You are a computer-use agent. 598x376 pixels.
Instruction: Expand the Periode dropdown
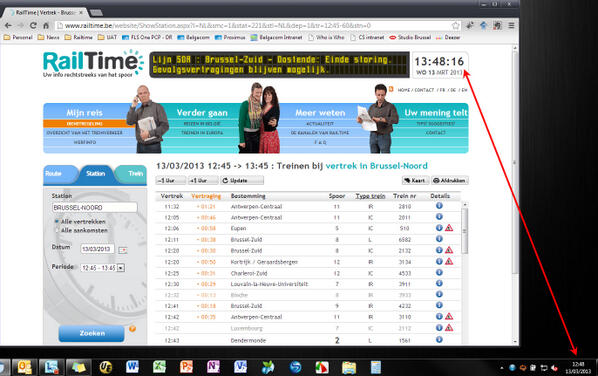coord(121,268)
